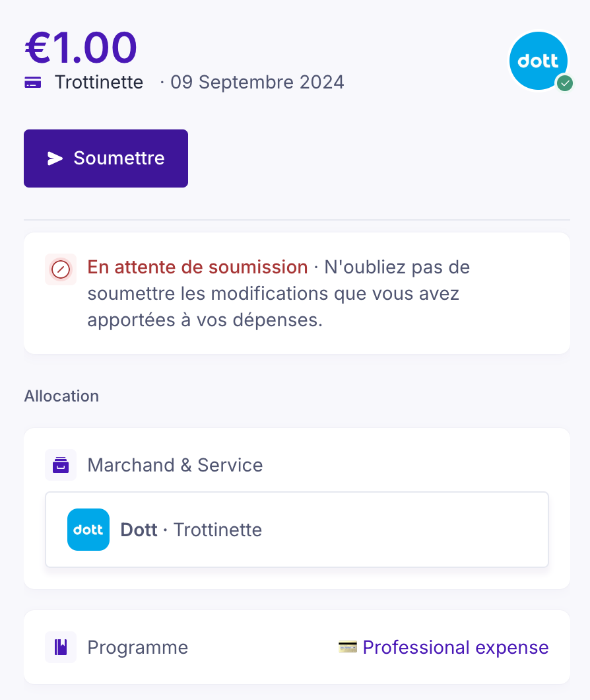Click the Allocation section heading
The height and width of the screenshot is (700, 590).
pyautogui.click(x=61, y=396)
